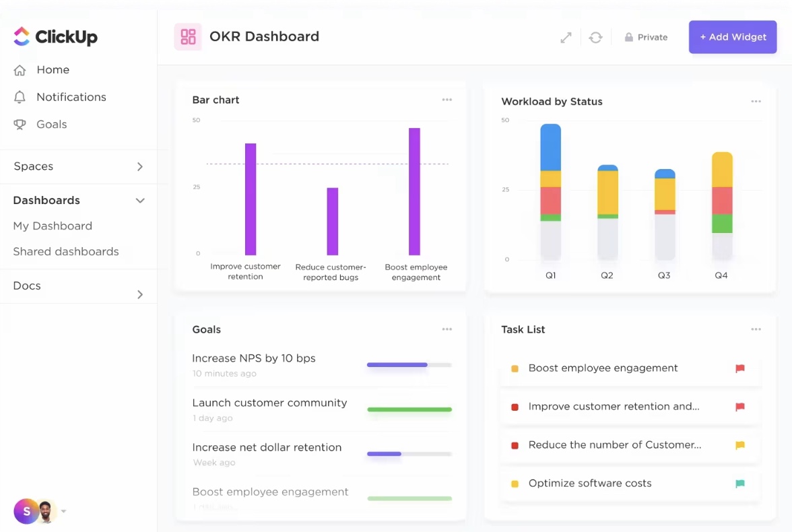Refresh the dashboard with the reload icon
This screenshot has height=532, width=792.
tap(595, 38)
